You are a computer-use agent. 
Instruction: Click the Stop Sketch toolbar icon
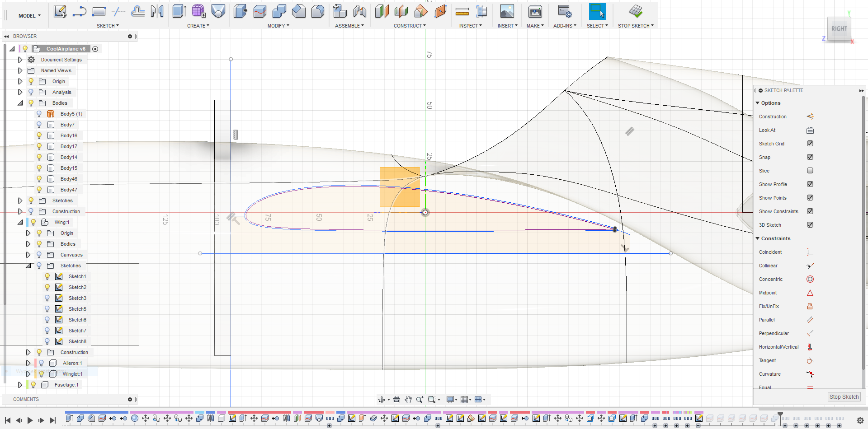(636, 11)
